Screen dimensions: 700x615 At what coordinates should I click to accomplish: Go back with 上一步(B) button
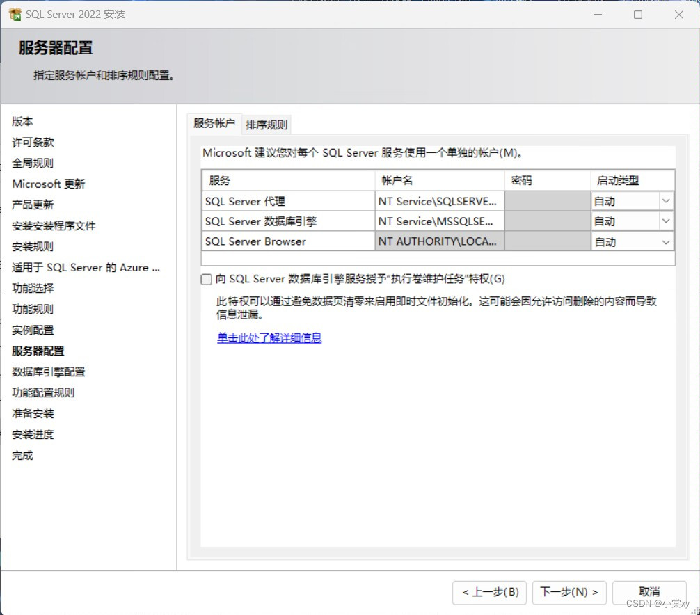[490, 592]
